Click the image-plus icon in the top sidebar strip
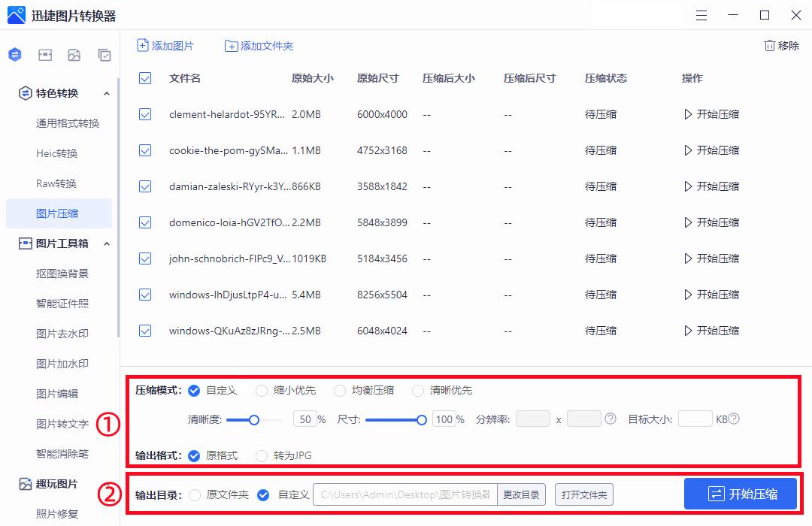This screenshot has width=812, height=526. (x=74, y=54)
